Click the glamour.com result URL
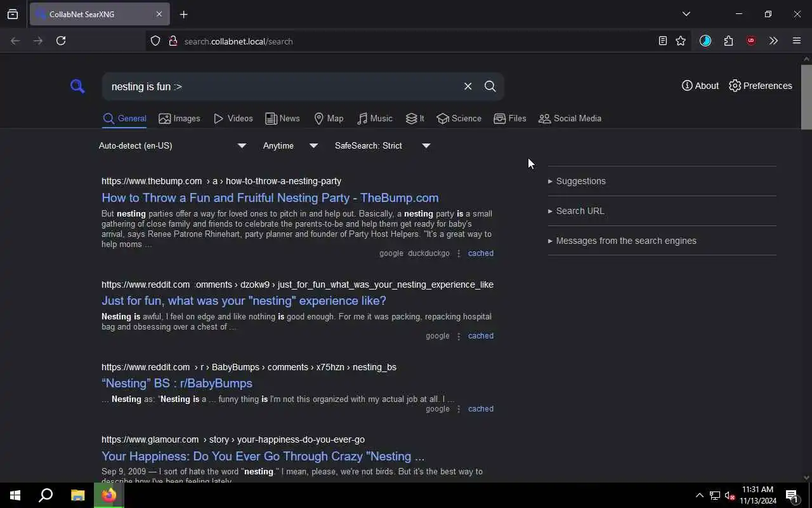The height and width of the screenshot is (508, 812). click(233, 439)
